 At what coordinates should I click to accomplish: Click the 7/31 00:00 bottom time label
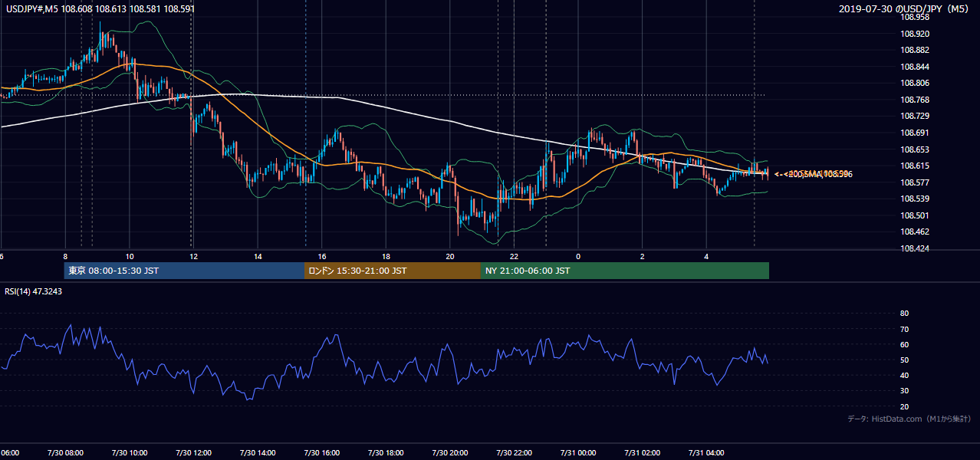[579, 452]
